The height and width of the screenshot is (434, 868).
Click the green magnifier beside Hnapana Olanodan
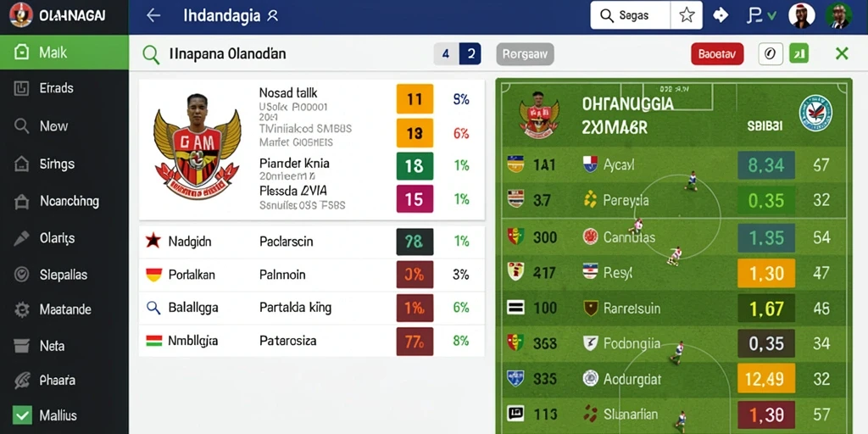coord(151,54)
